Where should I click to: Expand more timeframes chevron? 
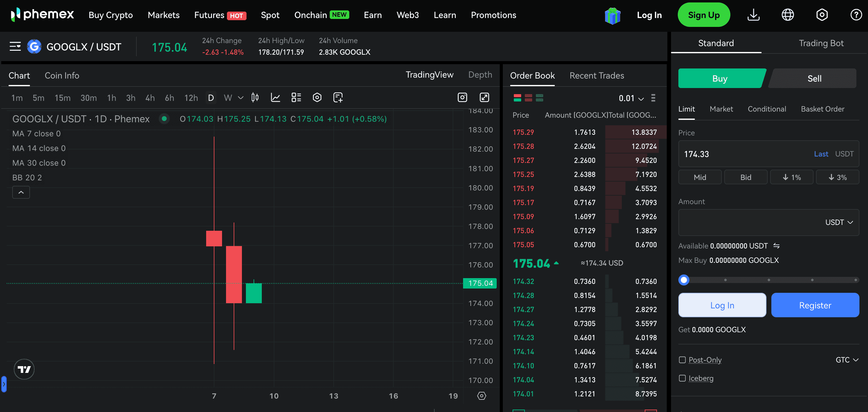[241, 98]
